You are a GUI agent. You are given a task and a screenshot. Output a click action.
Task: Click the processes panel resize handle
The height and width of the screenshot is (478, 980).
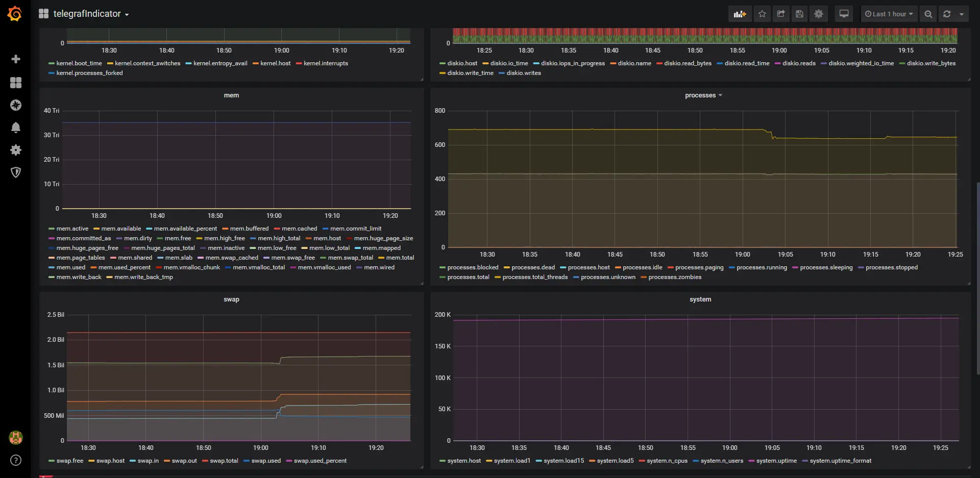click(968, 283)
